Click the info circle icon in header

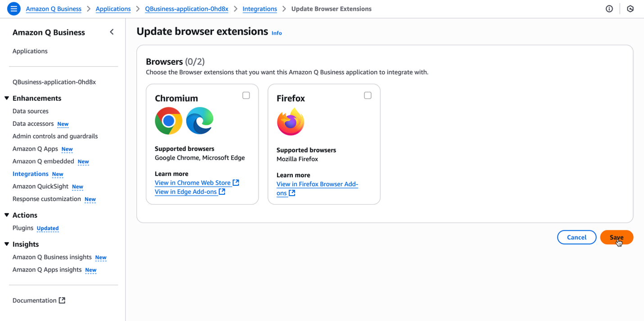(609, 9)
